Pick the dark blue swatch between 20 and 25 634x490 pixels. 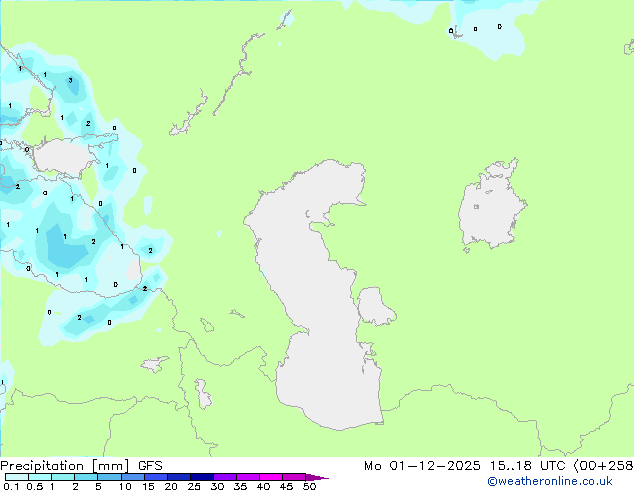click(x=178, y=477)
